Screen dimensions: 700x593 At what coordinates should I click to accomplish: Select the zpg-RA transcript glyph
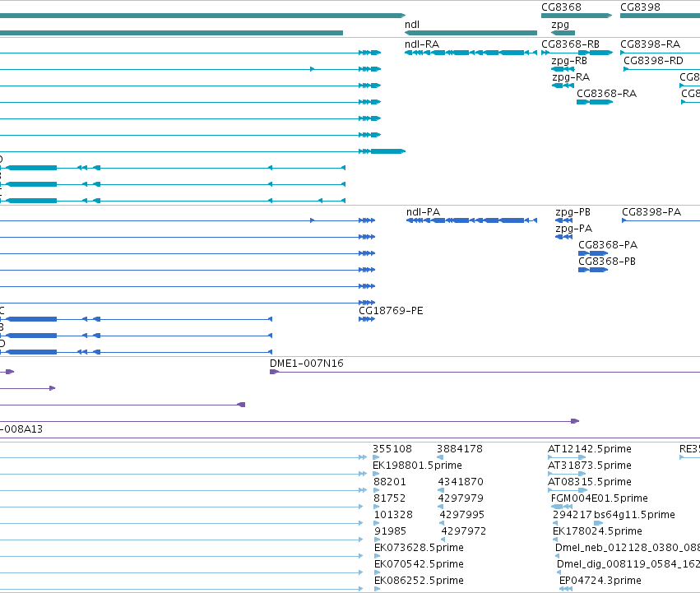point(563,86)
